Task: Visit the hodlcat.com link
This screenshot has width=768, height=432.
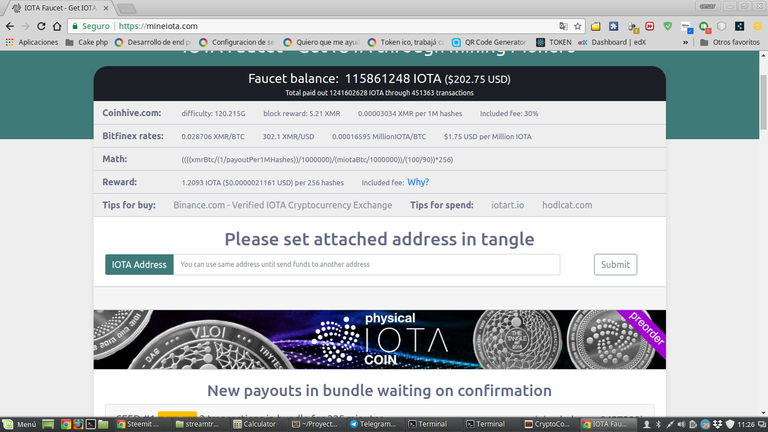Action: point(567,205)
